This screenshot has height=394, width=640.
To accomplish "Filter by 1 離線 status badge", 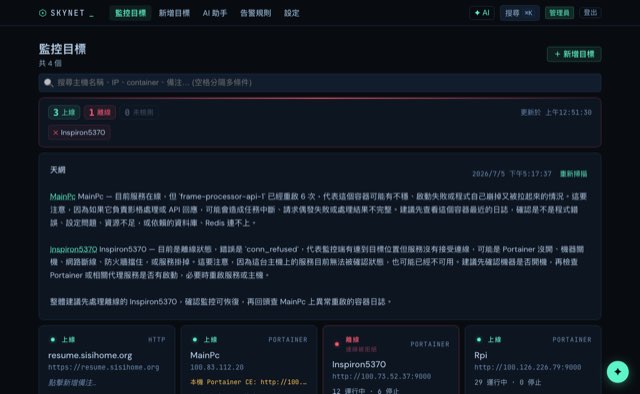I will (x=100, y=112).
